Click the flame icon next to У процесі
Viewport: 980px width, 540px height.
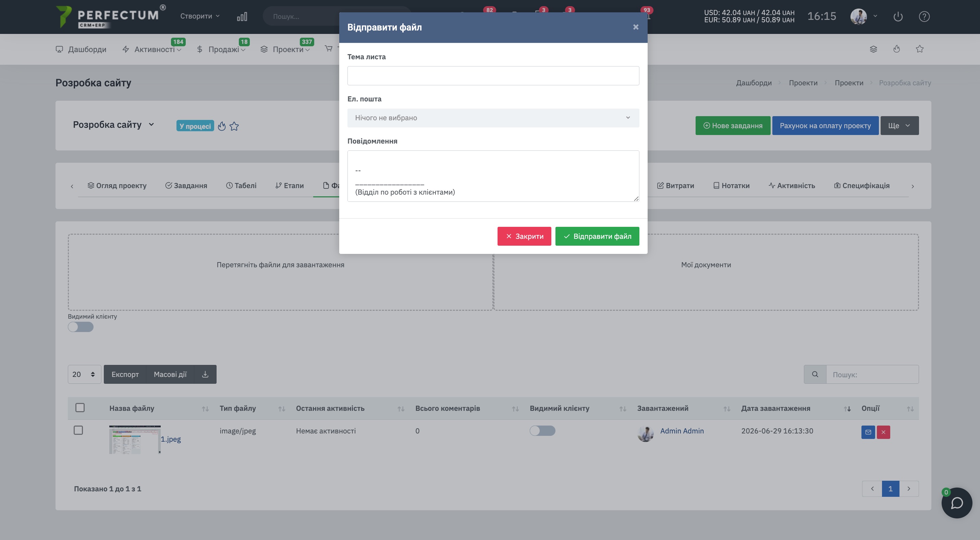point(222,126)
